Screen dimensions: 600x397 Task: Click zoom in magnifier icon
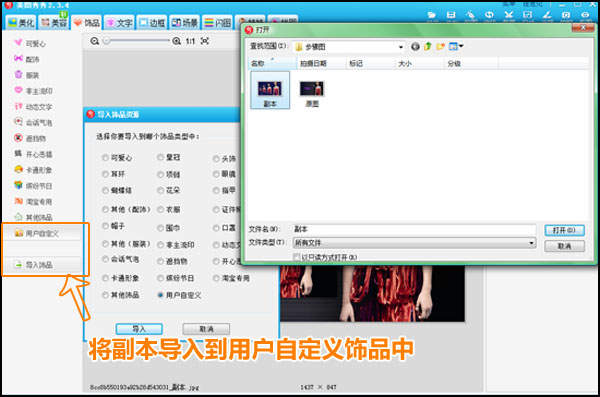click(176, 41)
